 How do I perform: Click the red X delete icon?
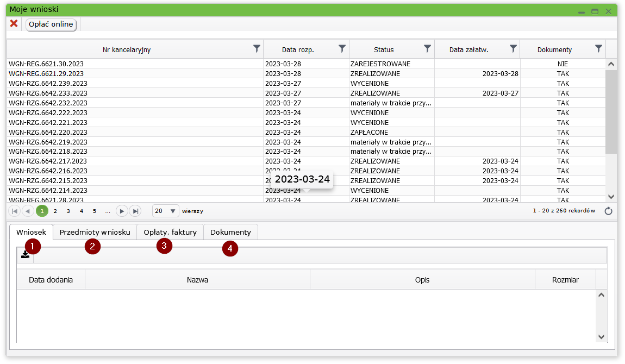[14, 24]
